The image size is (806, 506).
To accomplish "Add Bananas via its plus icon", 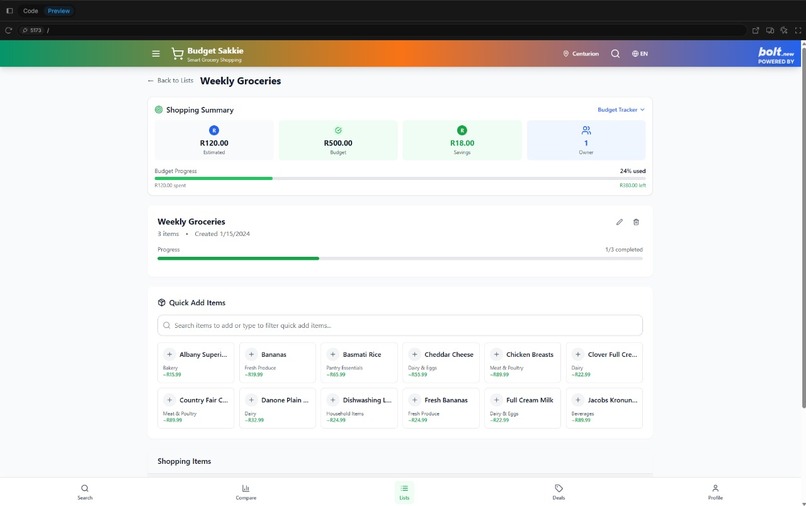I will (251, 354).
